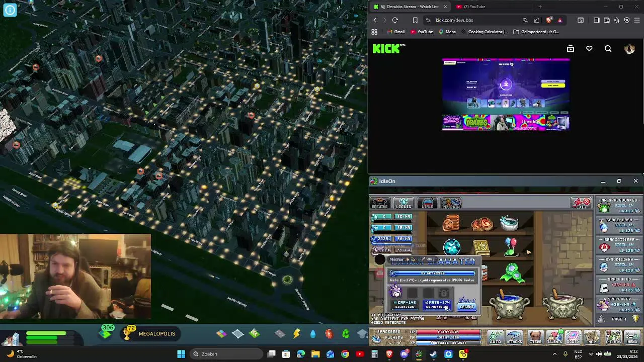Click the water bowl item on shelf
The height and width of the screenshot is (362, 644).
pos(509,223)
